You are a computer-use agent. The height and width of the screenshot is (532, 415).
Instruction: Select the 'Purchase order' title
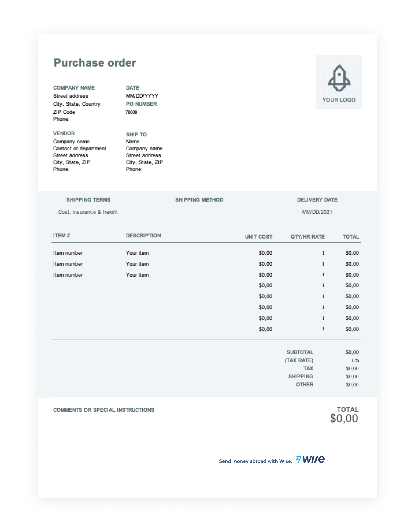coord(95,63)
